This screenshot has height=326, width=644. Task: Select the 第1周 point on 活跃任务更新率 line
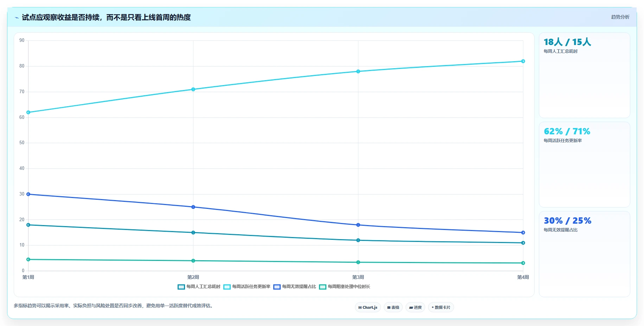coord(28,113)
